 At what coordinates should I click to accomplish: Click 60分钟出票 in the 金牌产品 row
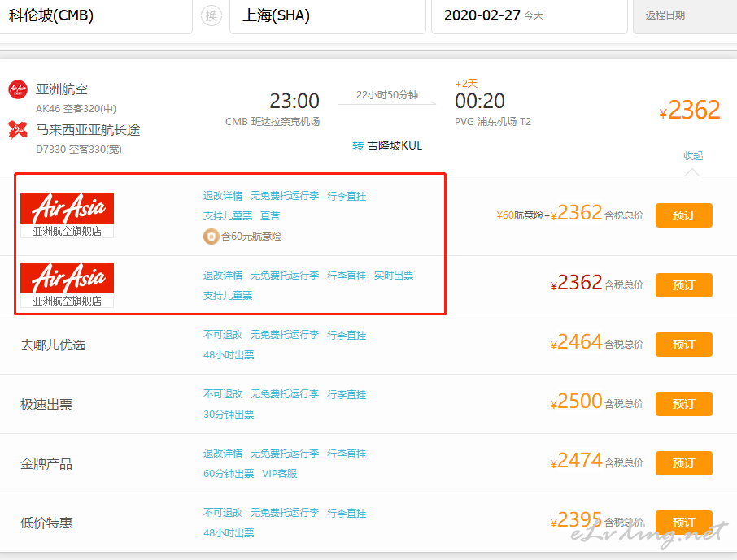pyautogui.click(x=229, y=474)
